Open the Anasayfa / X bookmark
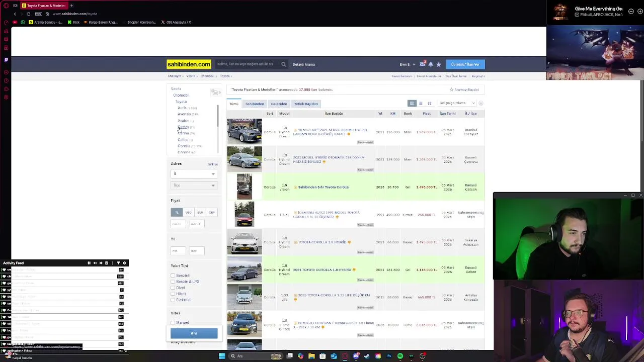This screenshot has width=644, height=362. [176, 22]
